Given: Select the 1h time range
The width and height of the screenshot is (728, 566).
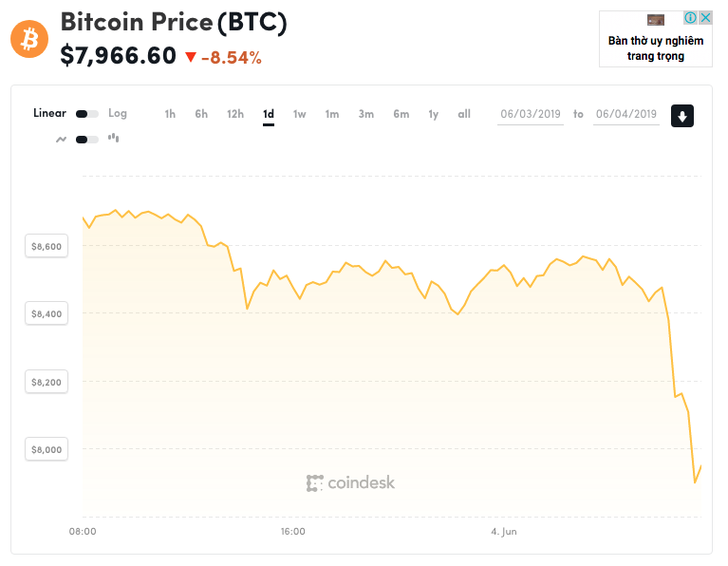Looking at the screenshot, I should pos(170,114).
